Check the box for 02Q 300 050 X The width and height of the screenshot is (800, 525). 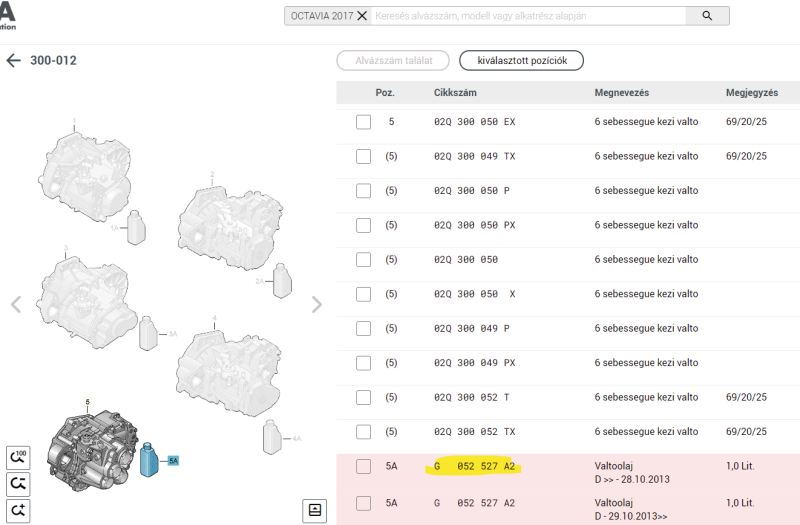coord(363,294)
